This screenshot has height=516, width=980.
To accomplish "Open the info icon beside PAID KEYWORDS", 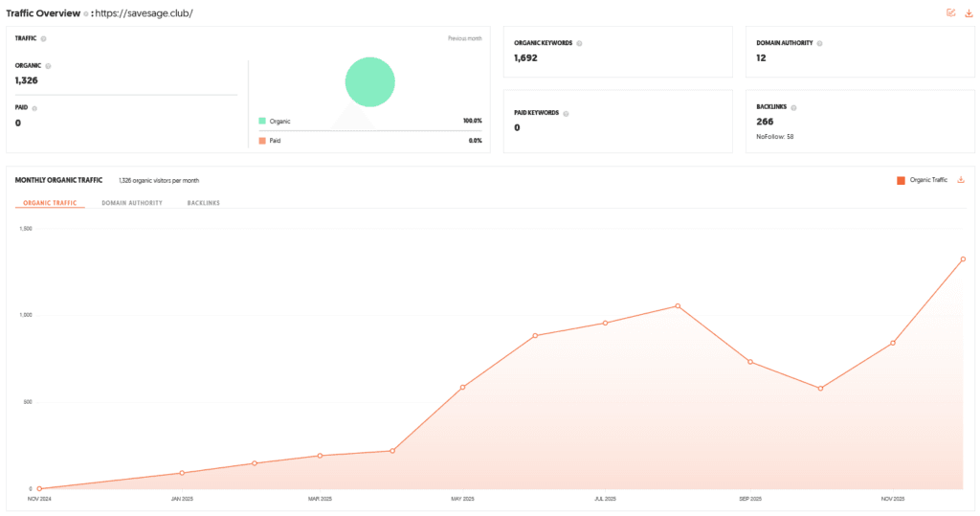I will pos(566,114).
